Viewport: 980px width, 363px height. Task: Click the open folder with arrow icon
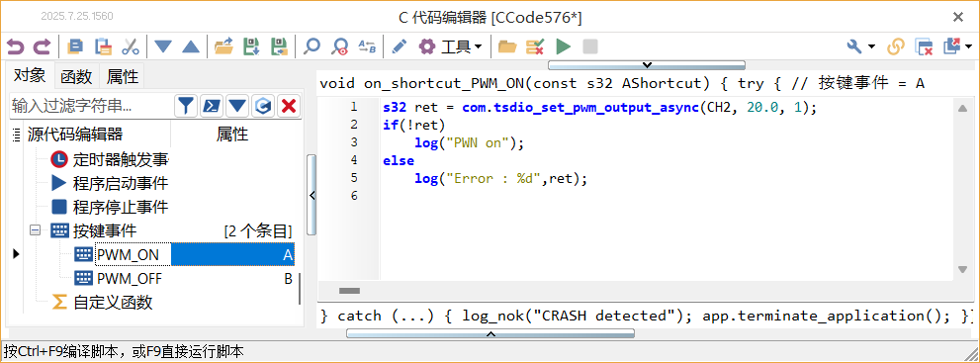coord(223,46)
